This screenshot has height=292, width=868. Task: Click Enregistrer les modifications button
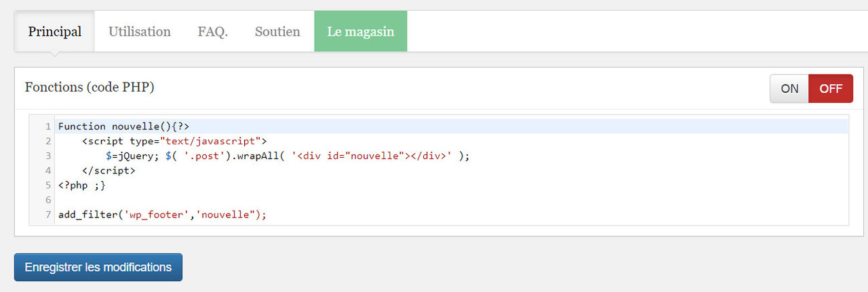pyautogui.click(x=98, y=267)
